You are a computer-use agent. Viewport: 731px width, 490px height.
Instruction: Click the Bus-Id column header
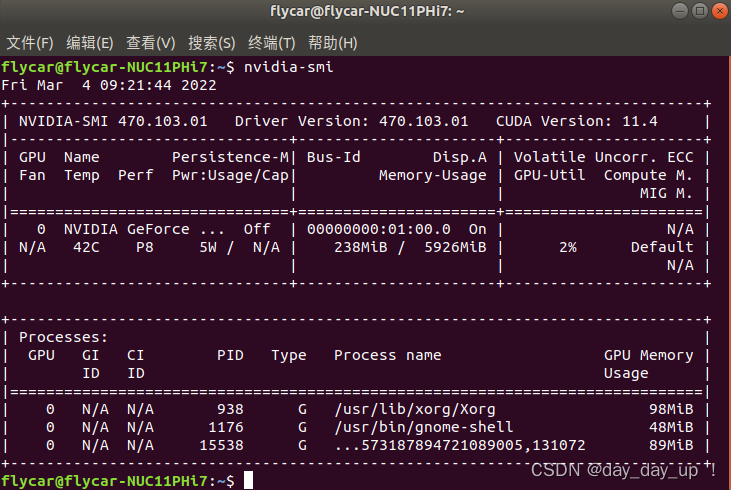tap(334, 157)
